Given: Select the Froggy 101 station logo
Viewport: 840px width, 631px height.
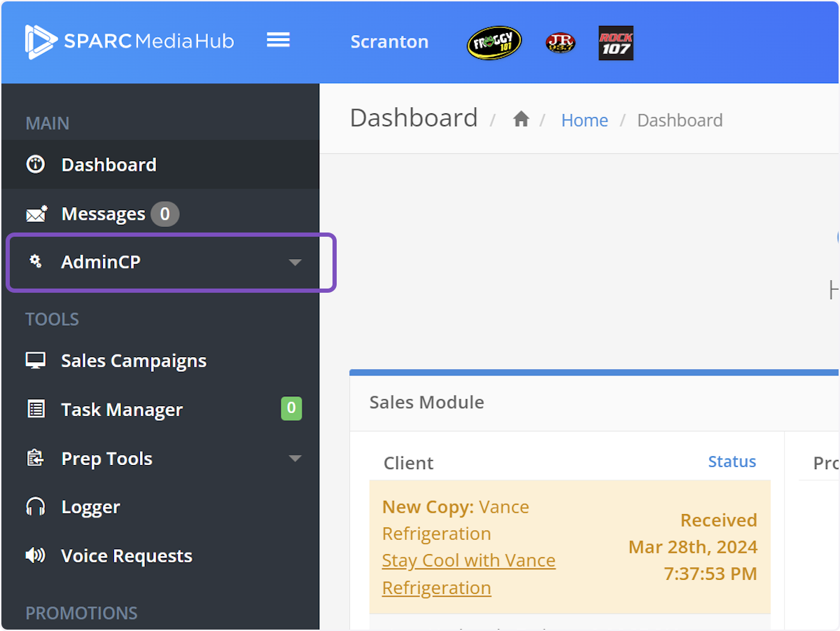Looking at the screenshot, I should coord(494,43).
